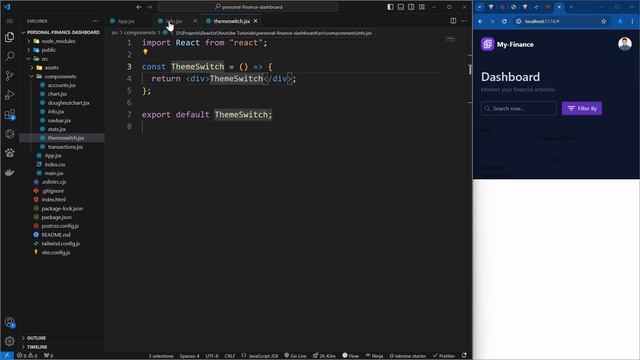Click the VS Code command center search box
This screenshot has width=640, height=360.
248,7
